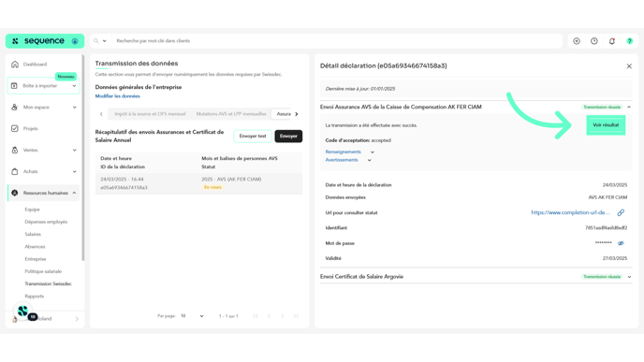Toggle password visibility eye icon
The width and height of the screenshot is (644, 362).
click(621, 243)
